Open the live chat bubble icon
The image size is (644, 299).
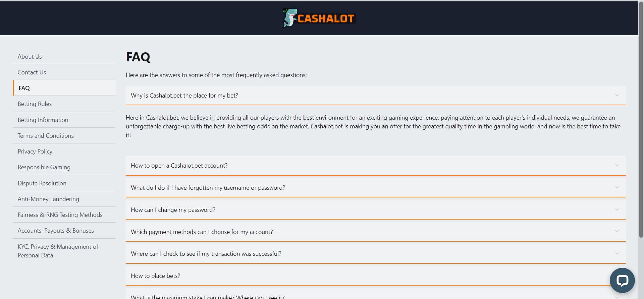pos(622,280)
